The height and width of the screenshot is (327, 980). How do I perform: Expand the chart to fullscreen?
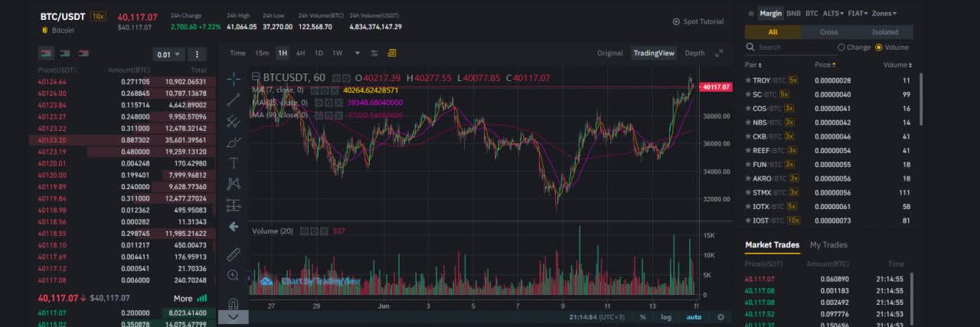coord(719,53)
